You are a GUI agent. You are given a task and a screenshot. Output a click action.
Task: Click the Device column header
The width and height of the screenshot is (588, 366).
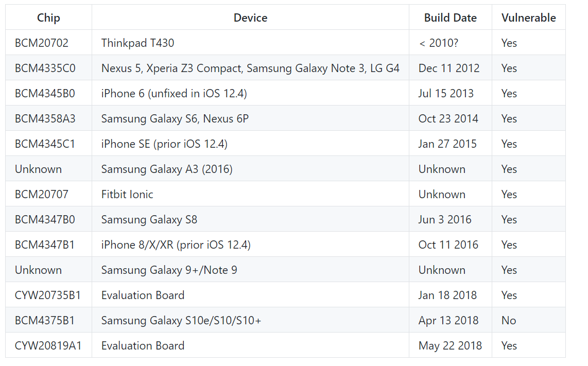point(250,18)
